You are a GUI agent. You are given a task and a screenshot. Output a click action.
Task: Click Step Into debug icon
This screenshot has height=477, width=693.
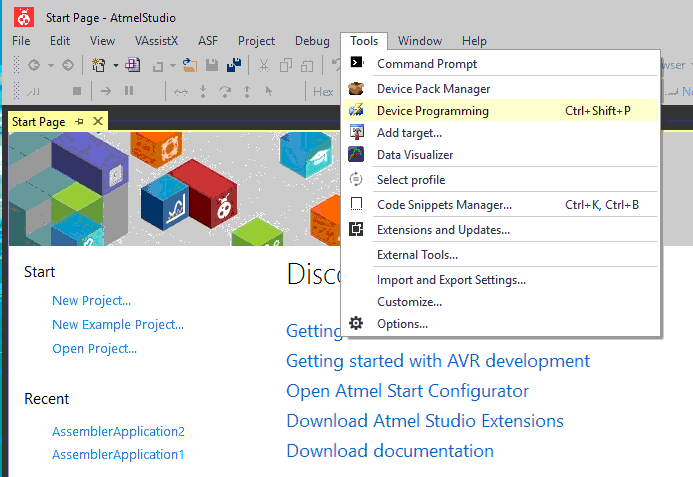(203, 91)
